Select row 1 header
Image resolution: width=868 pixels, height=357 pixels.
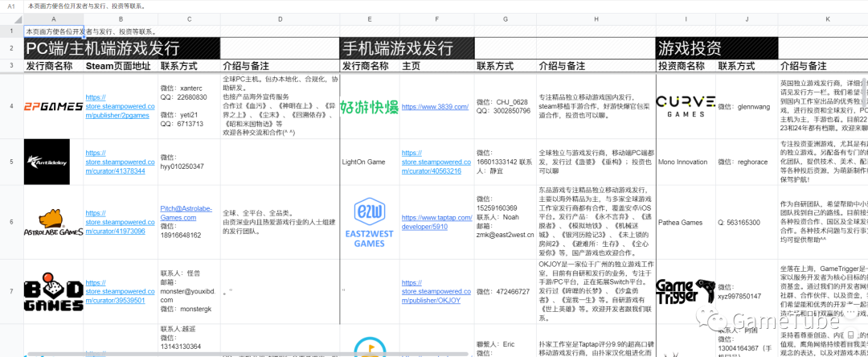pyautogui.click(x=11, y=31)
